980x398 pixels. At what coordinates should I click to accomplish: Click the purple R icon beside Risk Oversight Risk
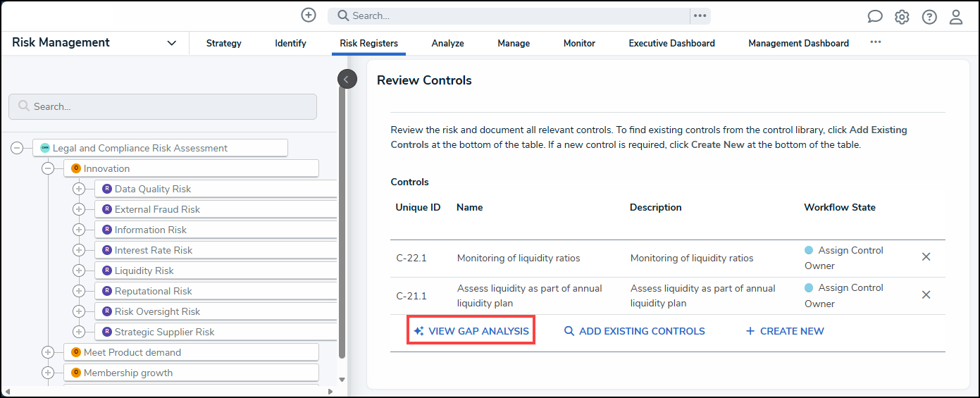(107, 311)
